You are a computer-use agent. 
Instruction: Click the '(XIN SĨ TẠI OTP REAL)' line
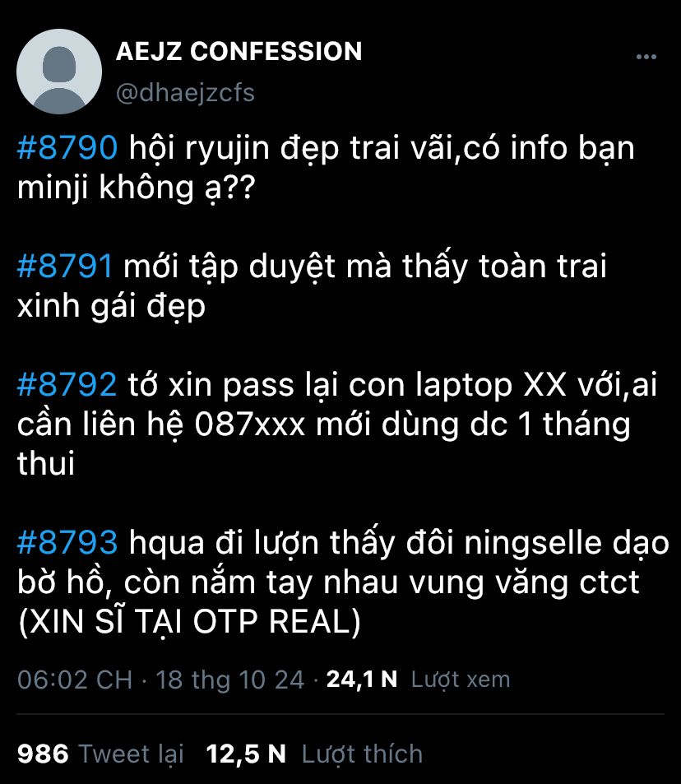click(x=189, y=622)
